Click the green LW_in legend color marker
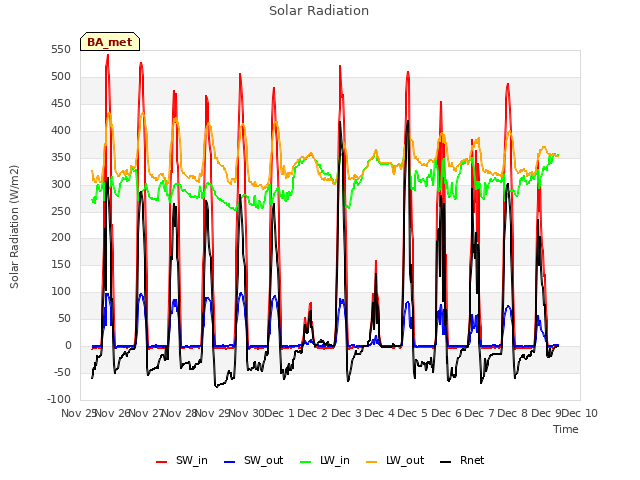The height and width of the screenshot is (480, 640). (x=306, y=462)
